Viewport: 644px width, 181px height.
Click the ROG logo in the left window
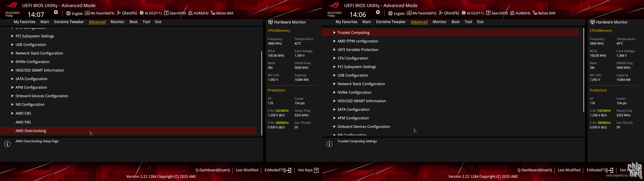coord(12,5)
